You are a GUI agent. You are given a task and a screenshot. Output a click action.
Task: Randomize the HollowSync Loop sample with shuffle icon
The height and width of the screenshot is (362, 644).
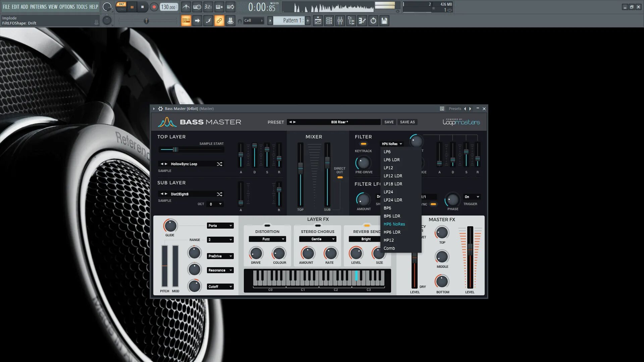pyautogui.click(x=219, y=164)
